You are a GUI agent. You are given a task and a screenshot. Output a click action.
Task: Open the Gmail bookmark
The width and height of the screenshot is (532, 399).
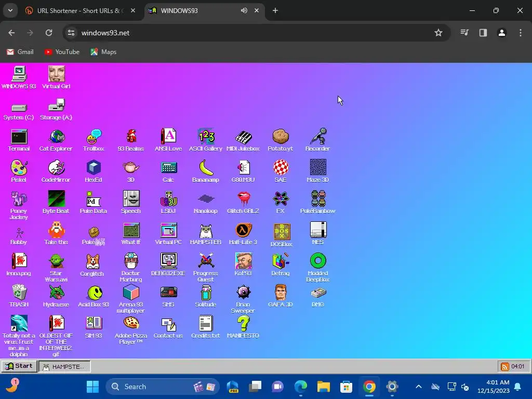20,52
